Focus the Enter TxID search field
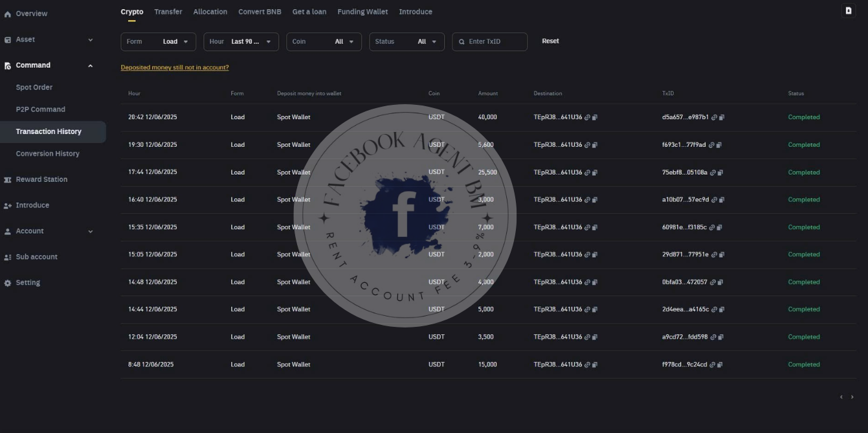Viewport: 868px width, 433px height. point(490,41)
